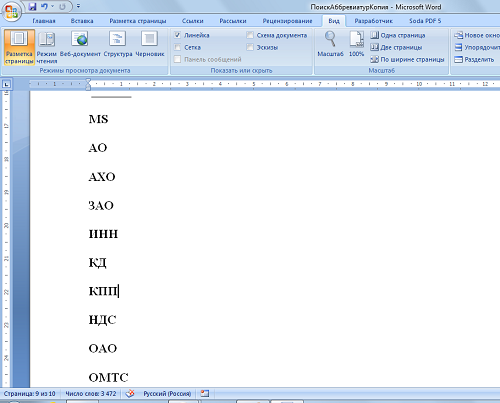The width and height of the screenshot is (500, 403).
Task: Open the Масштаб zoom dialog
Action: coord(330,44)
